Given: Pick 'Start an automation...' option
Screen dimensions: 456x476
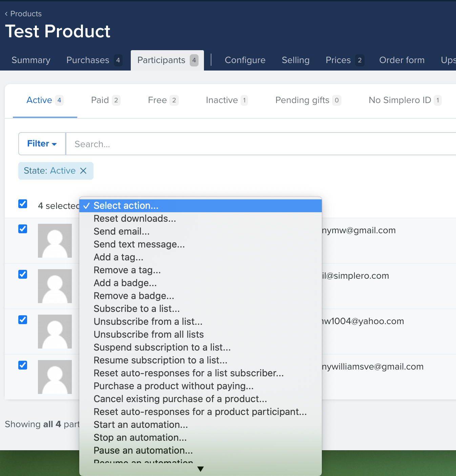Looking at the screenshot, I should (141, 425).
